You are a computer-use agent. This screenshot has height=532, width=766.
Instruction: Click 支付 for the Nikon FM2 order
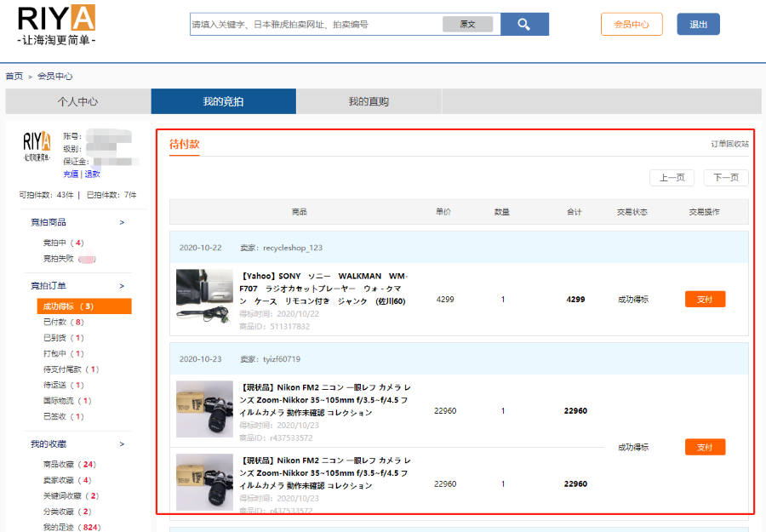(x=705, y=447)
